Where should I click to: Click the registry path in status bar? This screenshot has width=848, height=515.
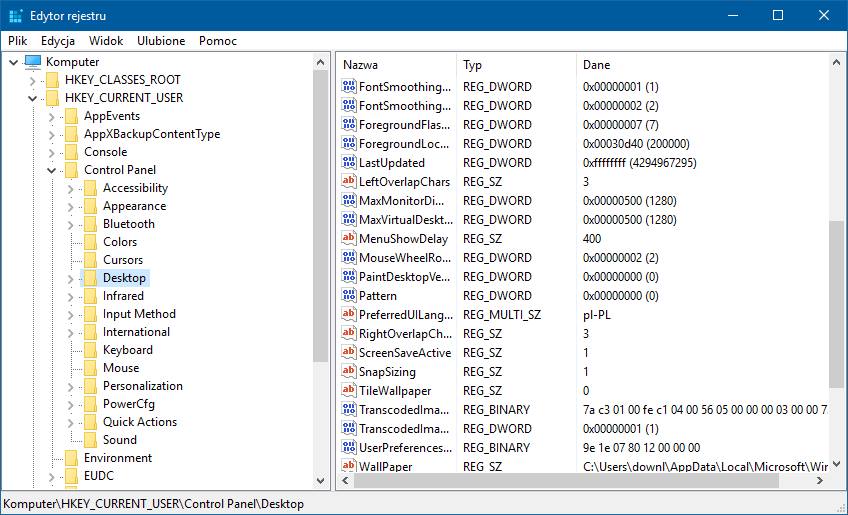(154, 504)
